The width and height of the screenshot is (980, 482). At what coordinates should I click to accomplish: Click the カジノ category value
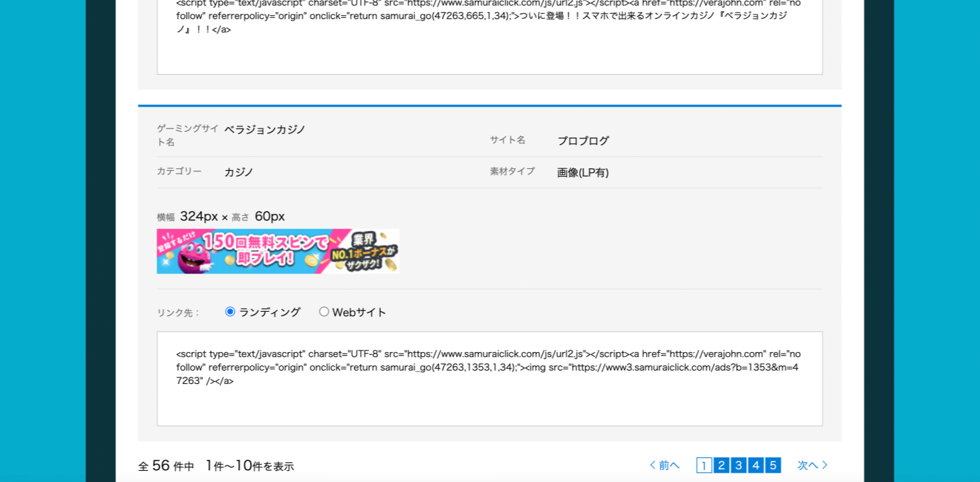pyautogui.click(x=239, y=172)
